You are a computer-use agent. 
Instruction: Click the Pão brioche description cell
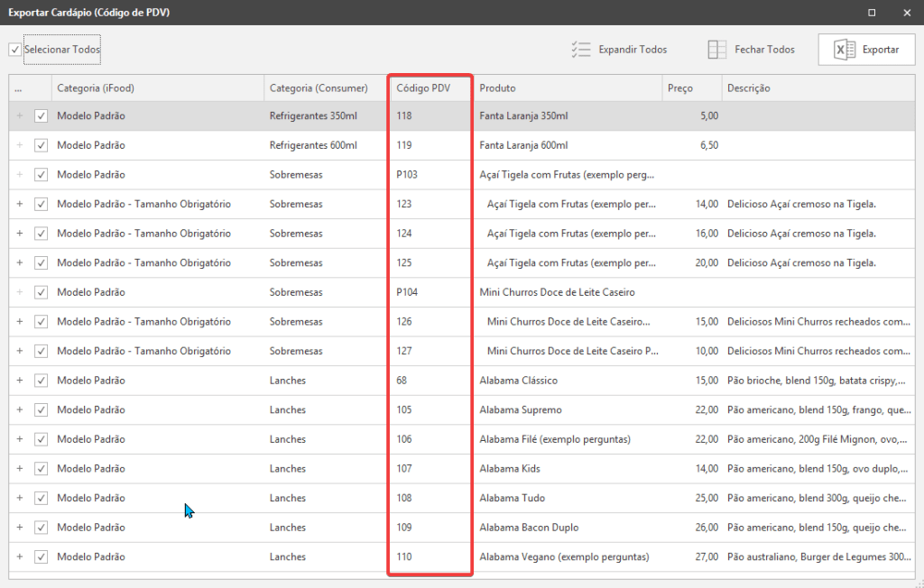(818, 381)
